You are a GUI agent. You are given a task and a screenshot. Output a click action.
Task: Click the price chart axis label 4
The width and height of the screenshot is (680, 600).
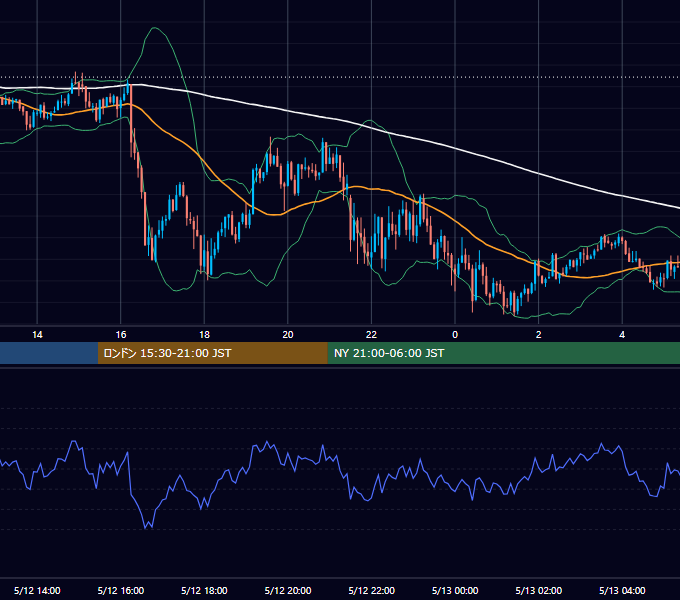tap(622, 335)
